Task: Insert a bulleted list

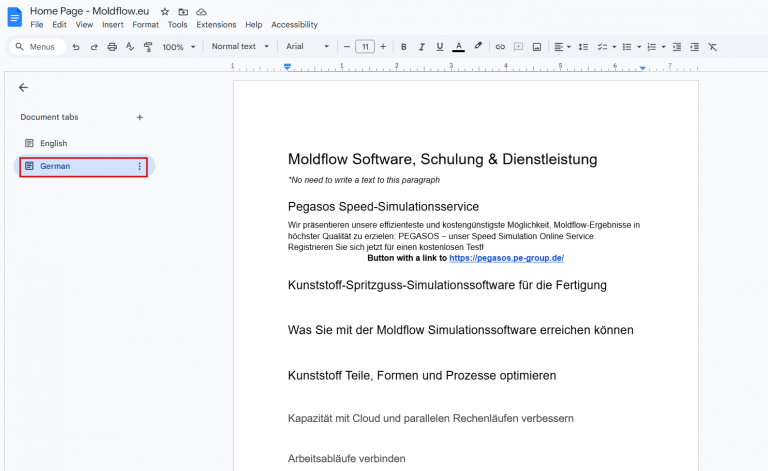Action: [627, 47]
